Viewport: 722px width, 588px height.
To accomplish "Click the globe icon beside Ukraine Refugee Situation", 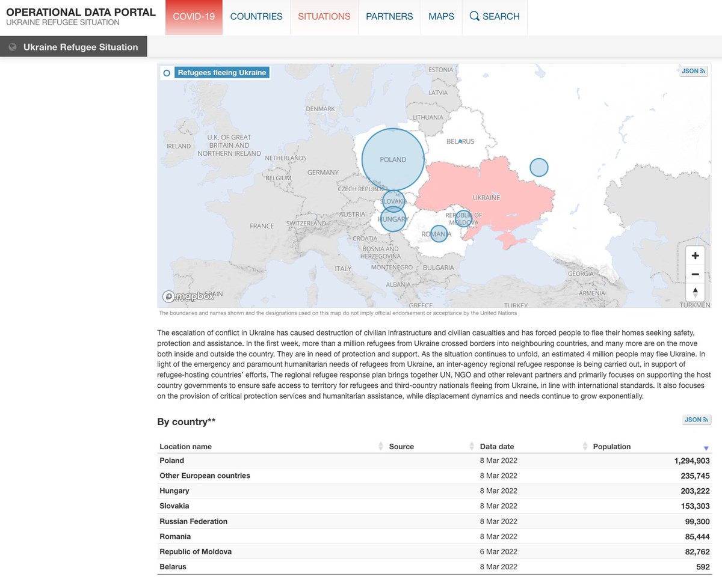I will pyautogui.click(x=13, y=47).
